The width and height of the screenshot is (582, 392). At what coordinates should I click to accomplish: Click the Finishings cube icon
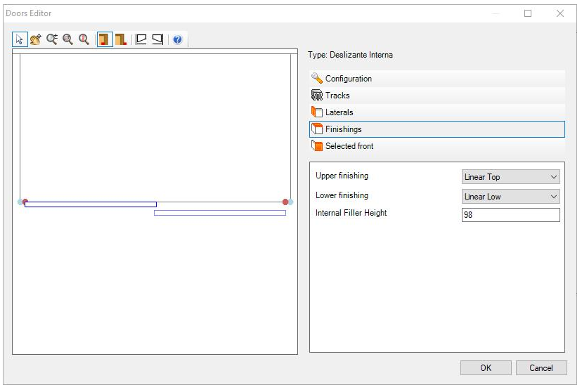click(x=317, y=129)
